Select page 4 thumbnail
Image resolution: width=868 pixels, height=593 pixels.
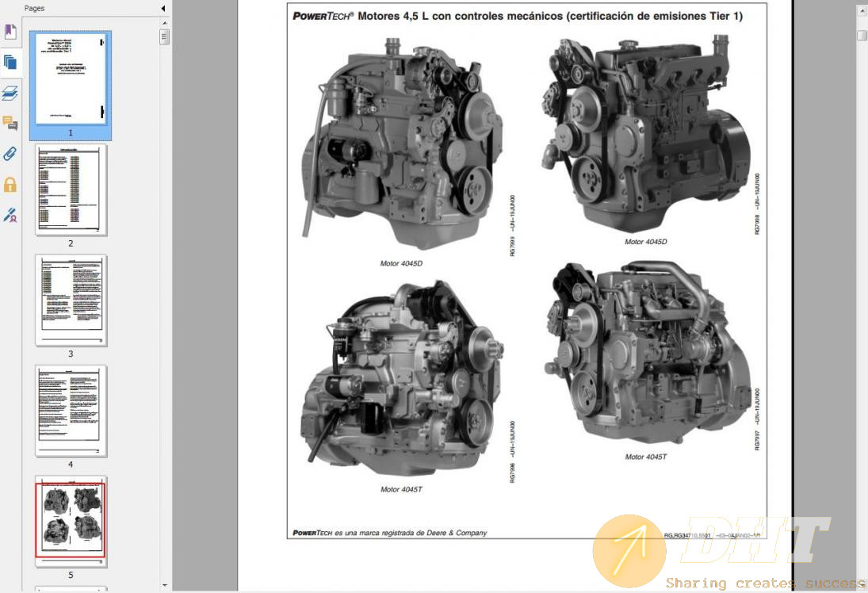click(x=71, y=411)
